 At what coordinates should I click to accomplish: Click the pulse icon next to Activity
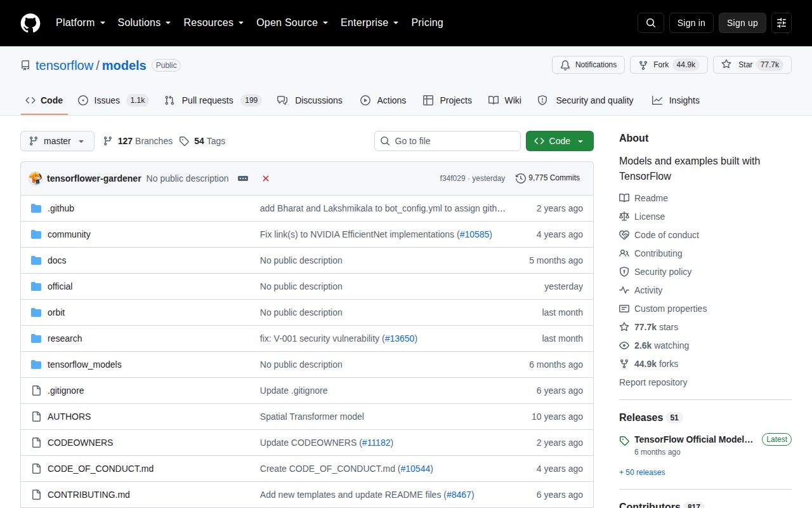624,290
